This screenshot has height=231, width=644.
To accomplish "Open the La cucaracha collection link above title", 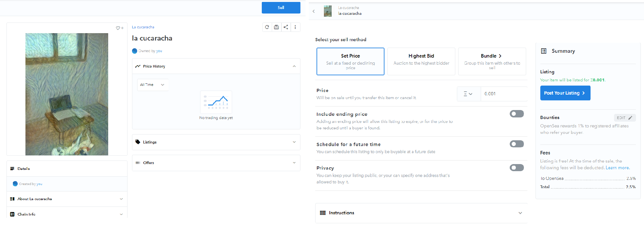I will pos(143,27).
